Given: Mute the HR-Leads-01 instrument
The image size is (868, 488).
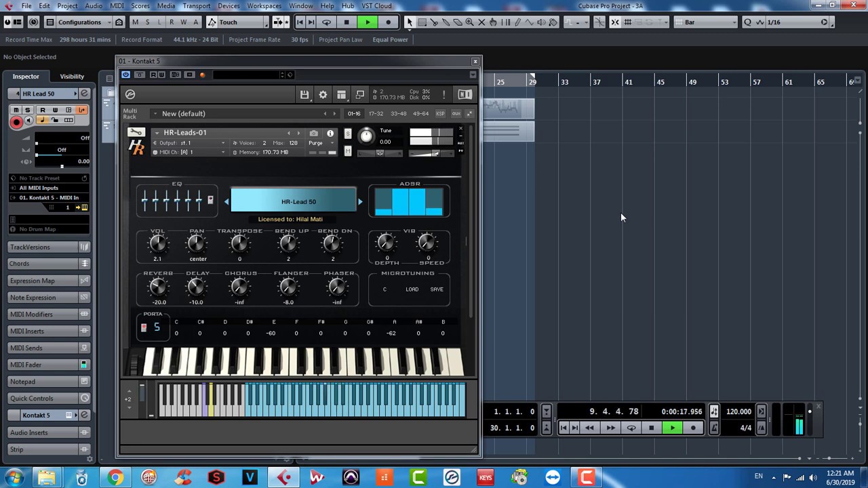Looking at the screenshot, I should (348, 151).
